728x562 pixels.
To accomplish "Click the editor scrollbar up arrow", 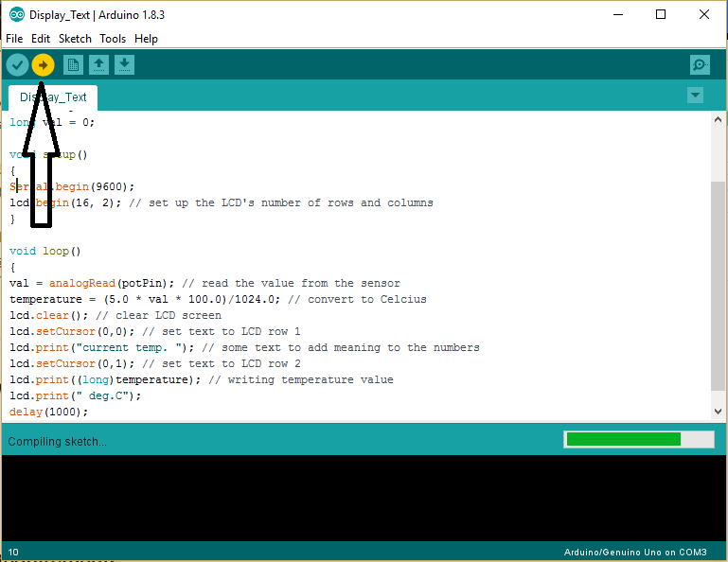I will (x=718, y=120).
